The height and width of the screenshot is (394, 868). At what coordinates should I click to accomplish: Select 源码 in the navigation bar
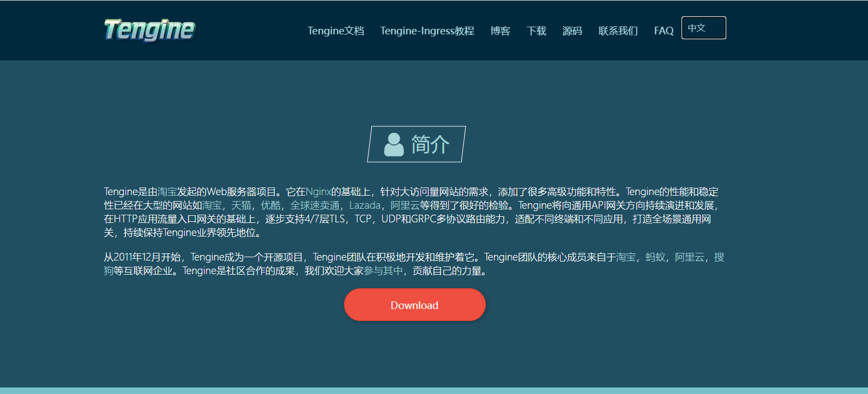[x=572, y=31]
